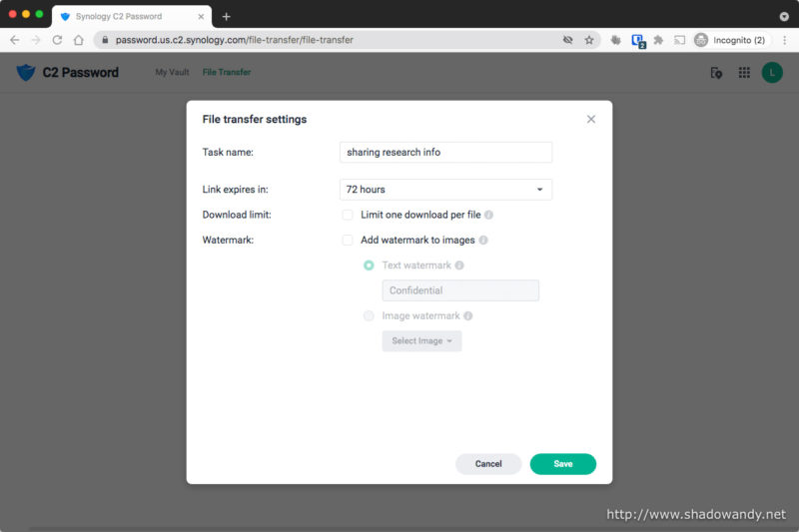
Task: Bookmark this page with the star icon
Action: click(x=589, y=40)
